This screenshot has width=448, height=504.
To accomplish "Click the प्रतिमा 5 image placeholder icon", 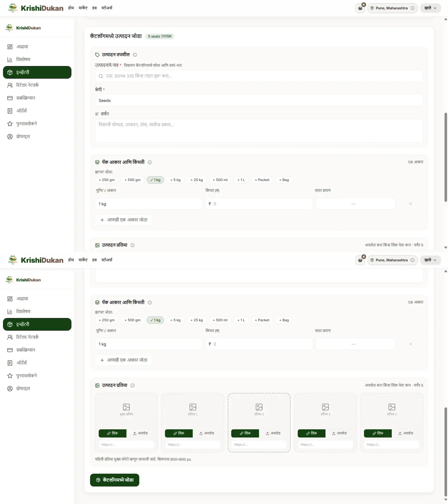I will pyautogui.click(x=392, y=407).
